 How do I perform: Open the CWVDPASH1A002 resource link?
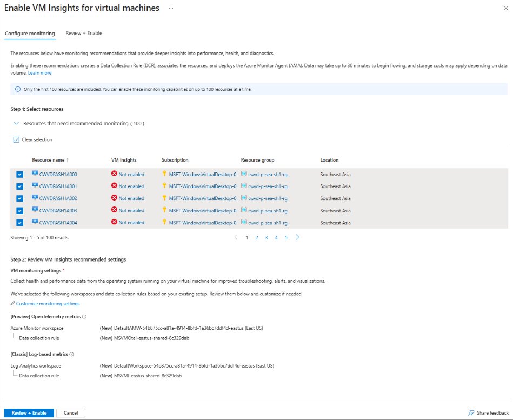(58, 198)
